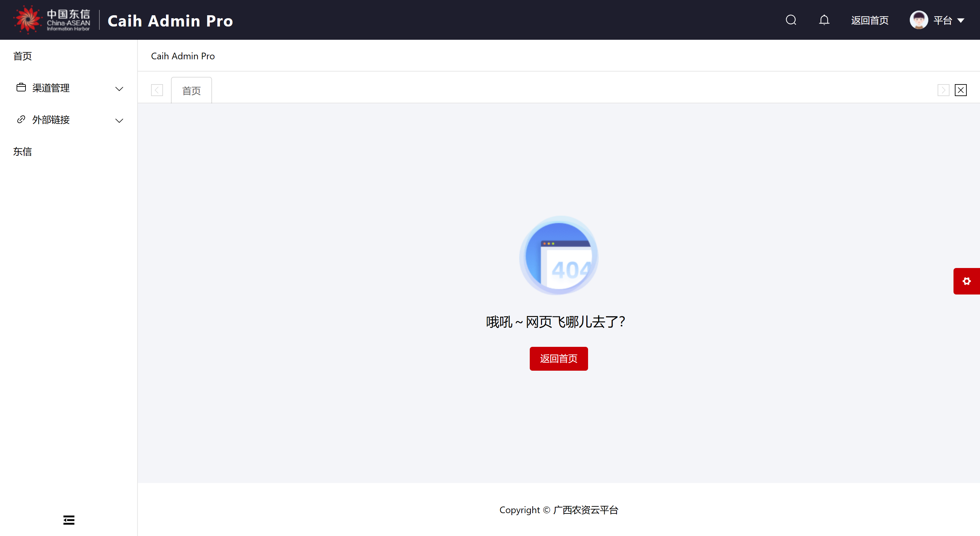Expand the 渠道管理 menu chevron

119,89
